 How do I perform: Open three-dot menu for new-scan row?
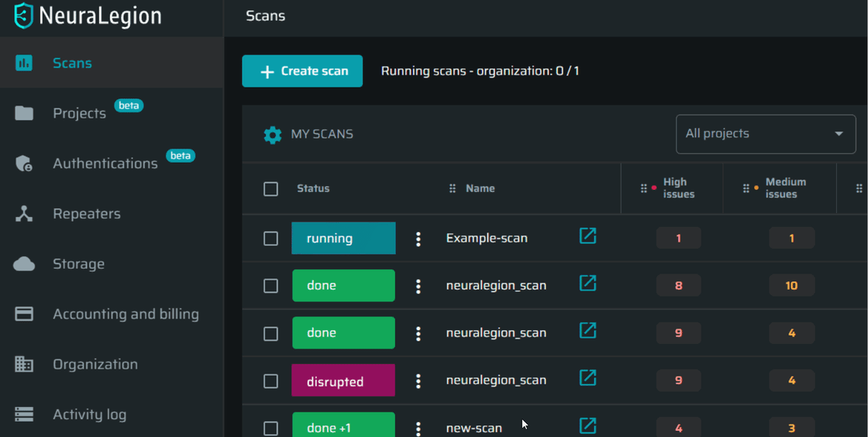point(418,428)
